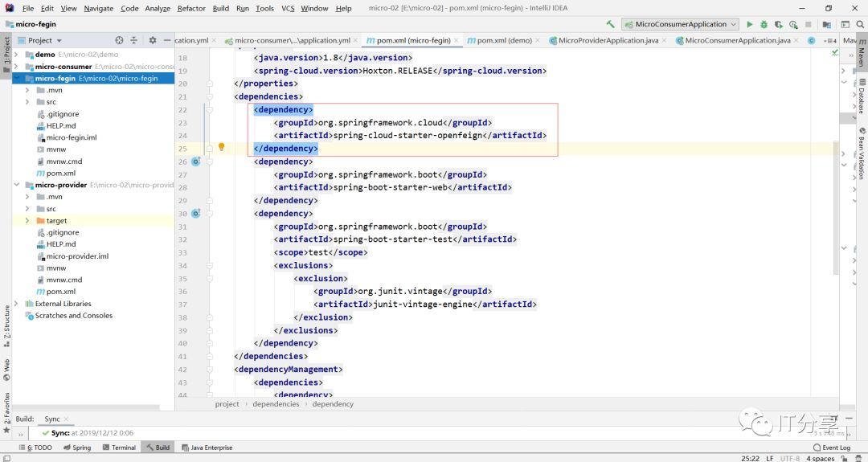Switch to MicroConsumerApplication.java tab

tap(737, 40)
